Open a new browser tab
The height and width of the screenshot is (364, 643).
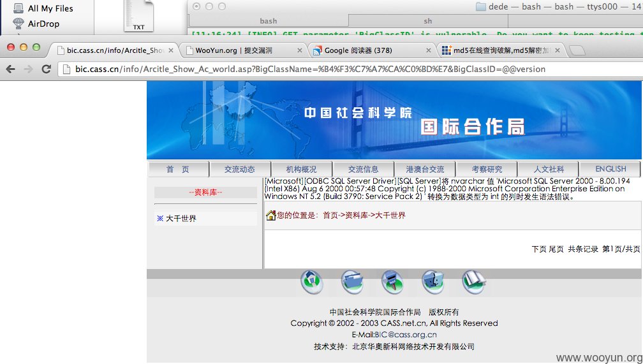577,50
